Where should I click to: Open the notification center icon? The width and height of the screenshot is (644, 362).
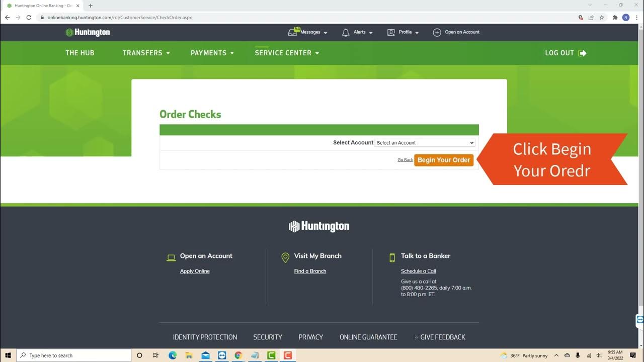pyautogui.click(x=633, y=355)
